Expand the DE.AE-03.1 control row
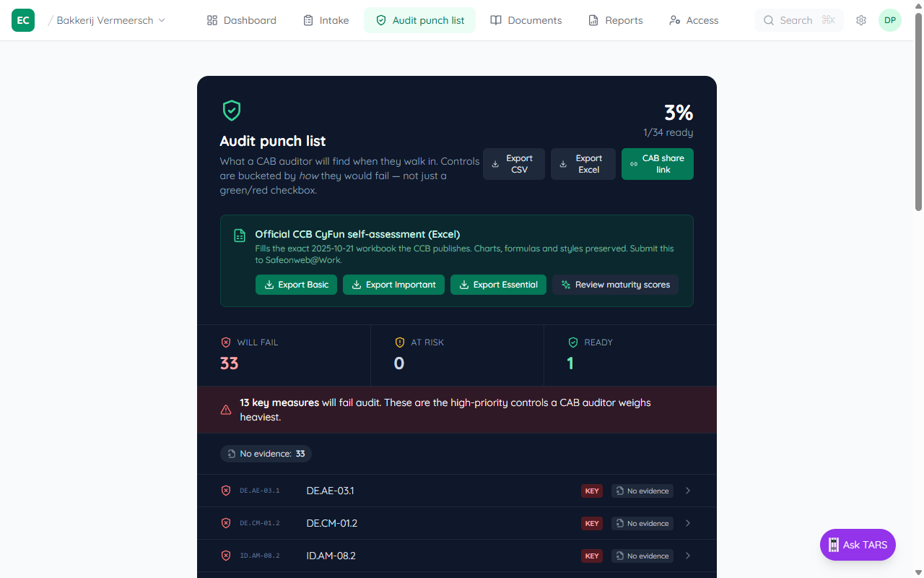The image size is (924, 578). (687, 491)
